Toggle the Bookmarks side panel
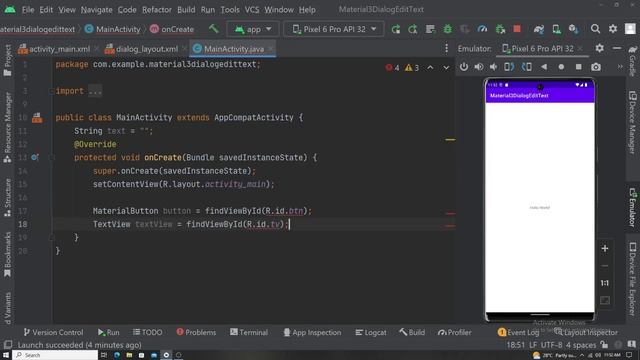This screenshot has height=360, width=640. coord(7,254)
